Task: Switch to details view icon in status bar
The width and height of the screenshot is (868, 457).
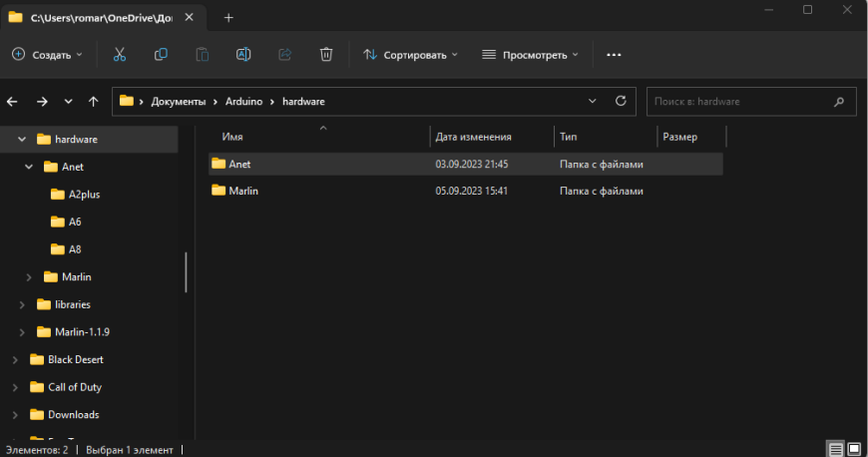Action: [836, 449]
